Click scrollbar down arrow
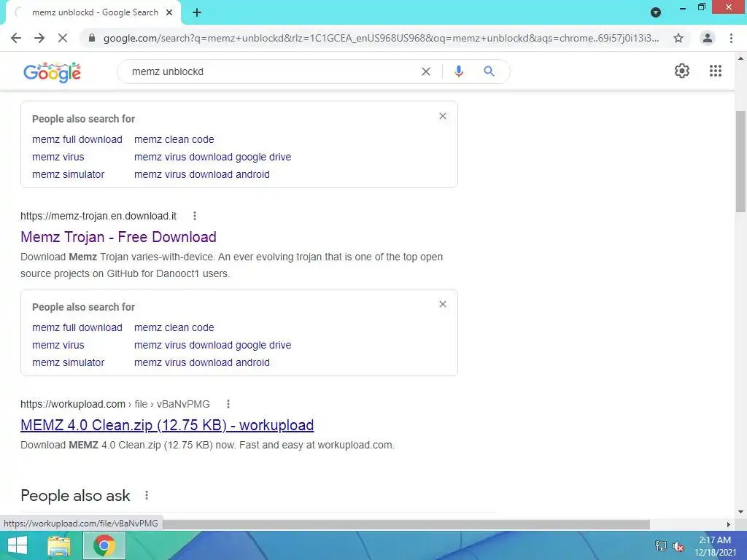Screen dimensions: 747x560 point(740,512)
